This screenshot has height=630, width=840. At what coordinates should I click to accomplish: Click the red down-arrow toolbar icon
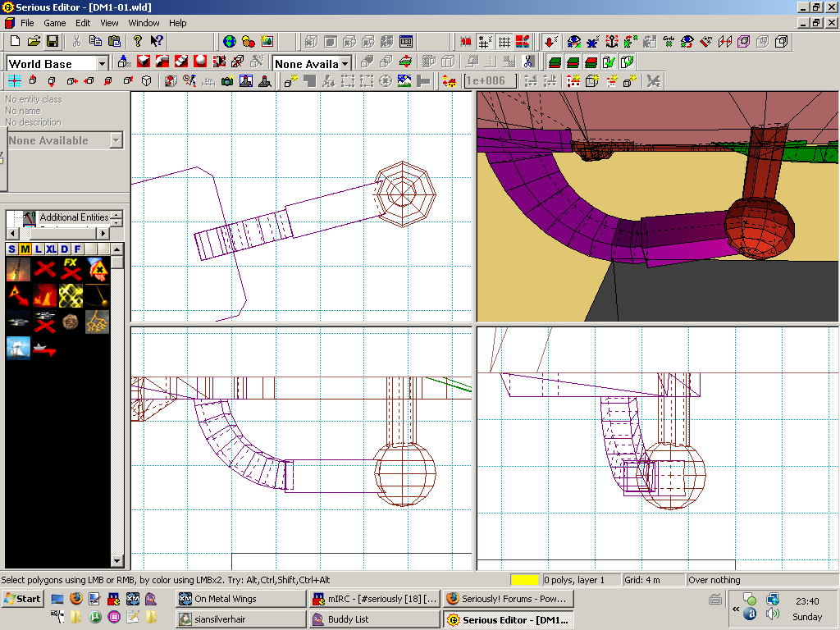pos(550,41)
